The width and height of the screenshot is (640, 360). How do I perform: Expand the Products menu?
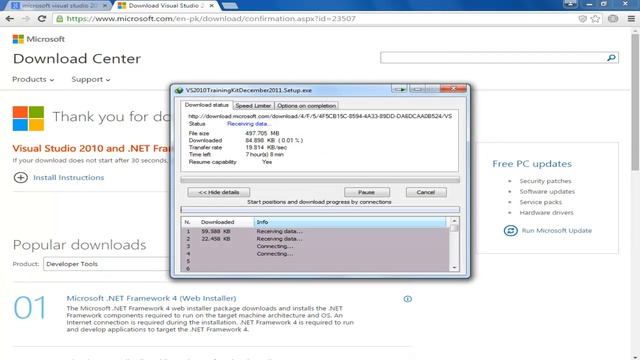pos(33,79)
